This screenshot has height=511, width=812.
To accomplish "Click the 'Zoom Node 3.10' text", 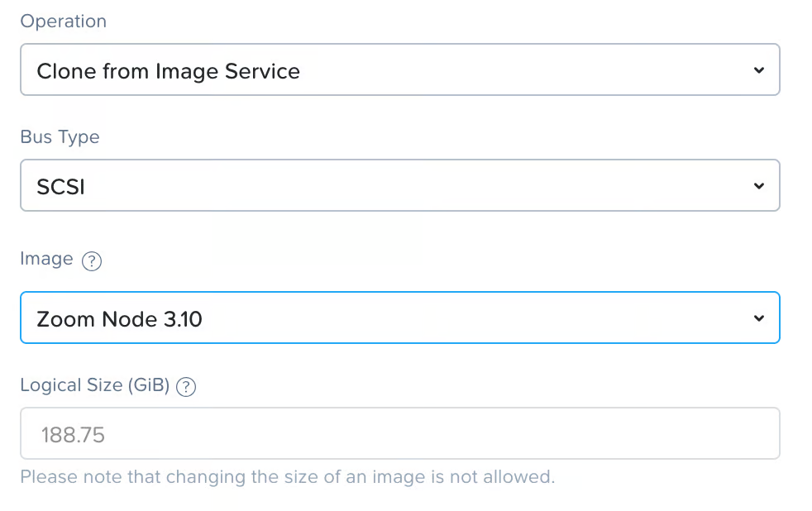I will tap(119, 319).
